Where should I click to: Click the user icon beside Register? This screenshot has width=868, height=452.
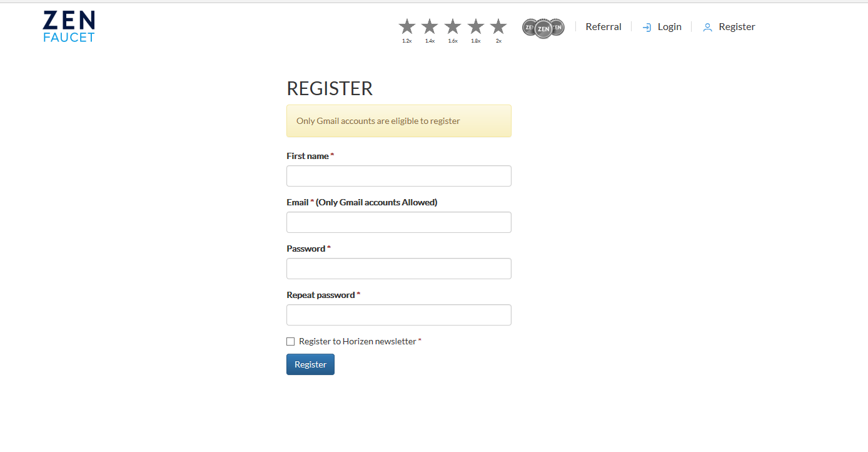708,28
